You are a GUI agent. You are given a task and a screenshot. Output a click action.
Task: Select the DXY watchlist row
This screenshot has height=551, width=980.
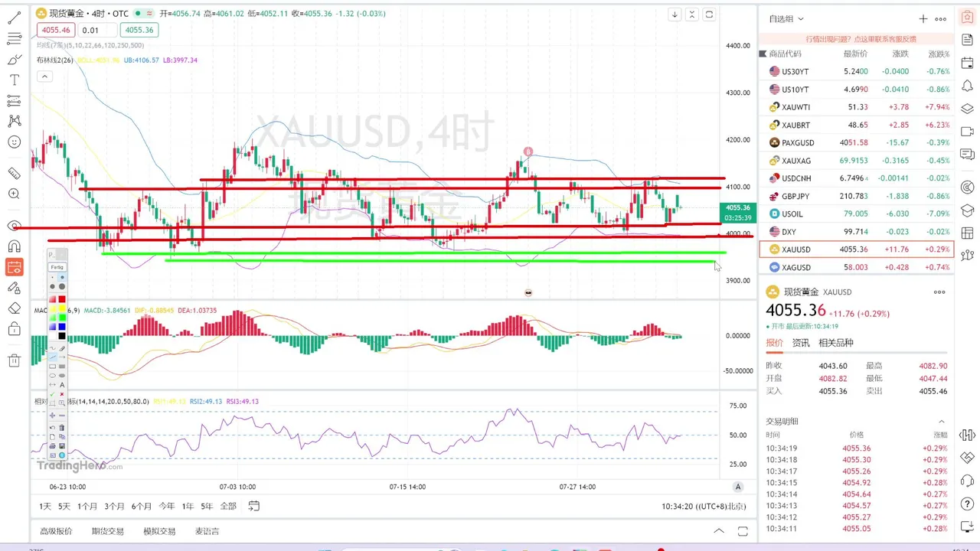[856, 231]
